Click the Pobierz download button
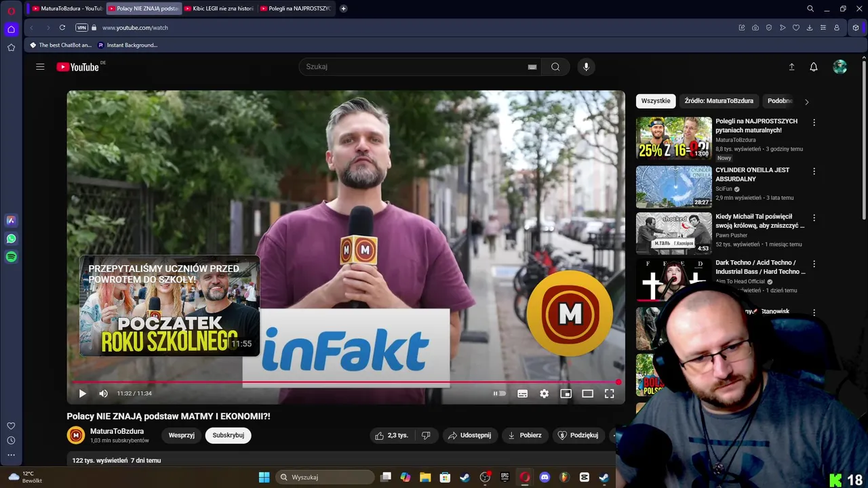This screenshot has width=868, height=488. pos(526,435)
